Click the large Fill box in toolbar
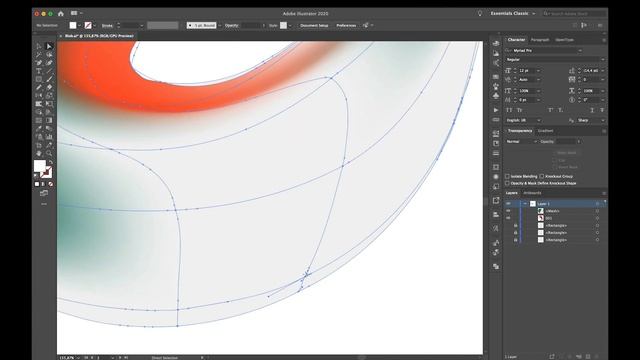The height and width of the screenshot is (360, 640). [40, 166]
